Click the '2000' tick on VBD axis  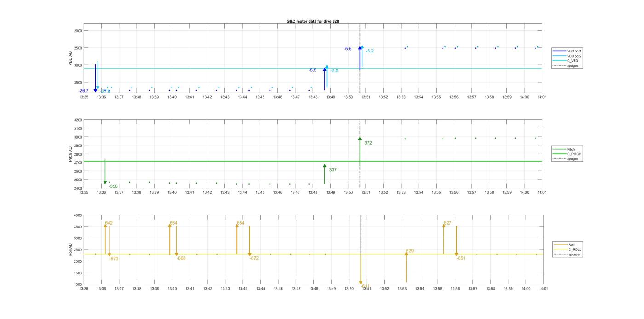[77, 31]
